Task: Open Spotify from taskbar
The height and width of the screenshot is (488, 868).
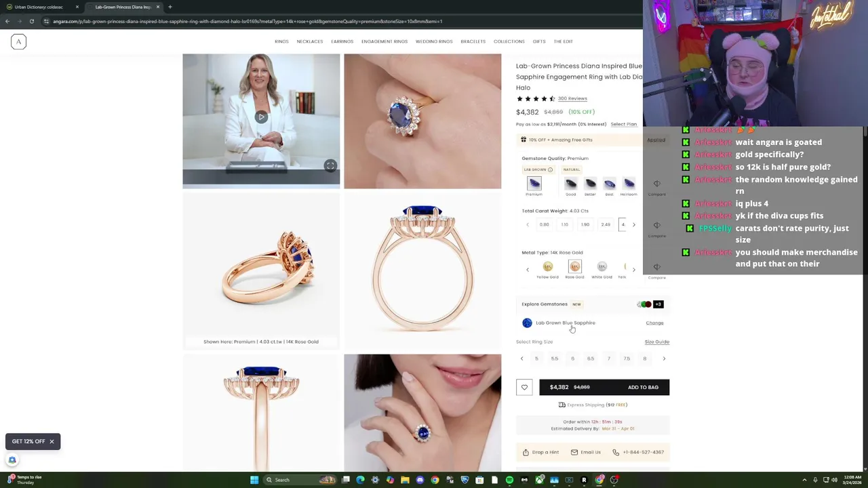Action: [x=509, y=480]
